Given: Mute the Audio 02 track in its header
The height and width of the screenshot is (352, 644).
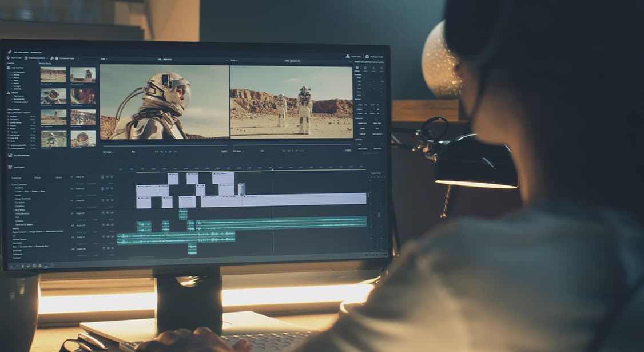Looking at the screenshot, I should pos(106,225).
